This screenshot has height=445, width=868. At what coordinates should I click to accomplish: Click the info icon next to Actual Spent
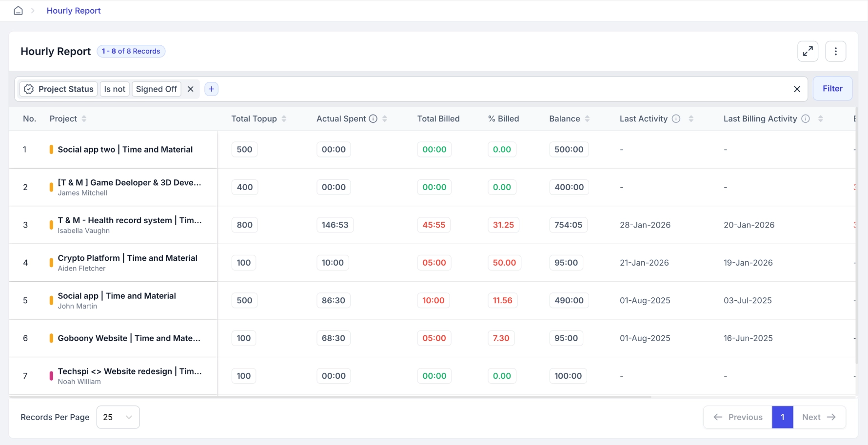point(374,118)
